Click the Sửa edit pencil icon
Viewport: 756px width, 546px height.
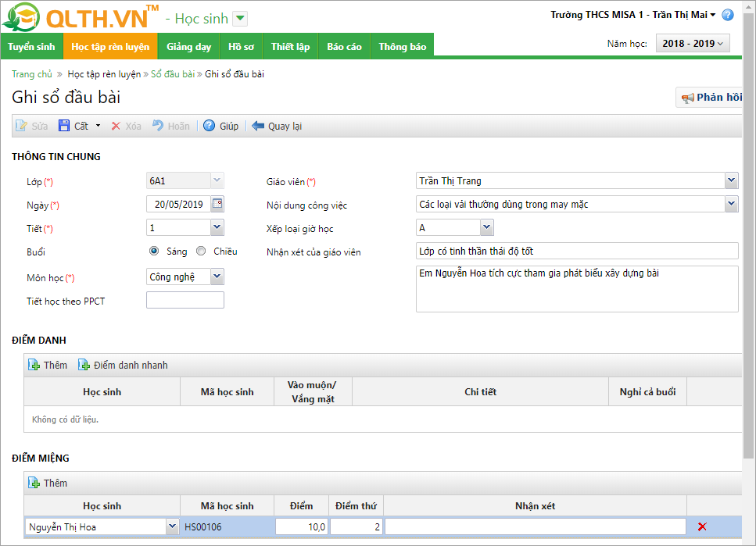tap(21, 126)
